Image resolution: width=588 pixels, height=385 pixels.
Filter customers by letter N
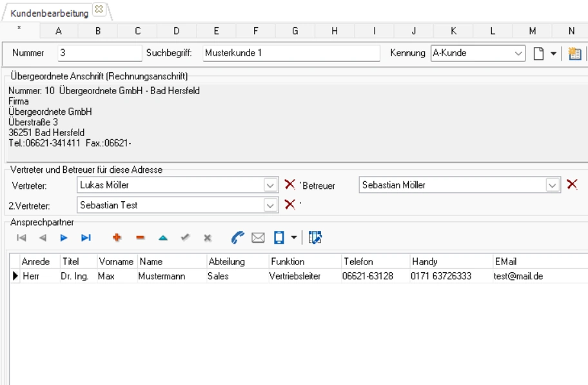(x=571, y=31)
